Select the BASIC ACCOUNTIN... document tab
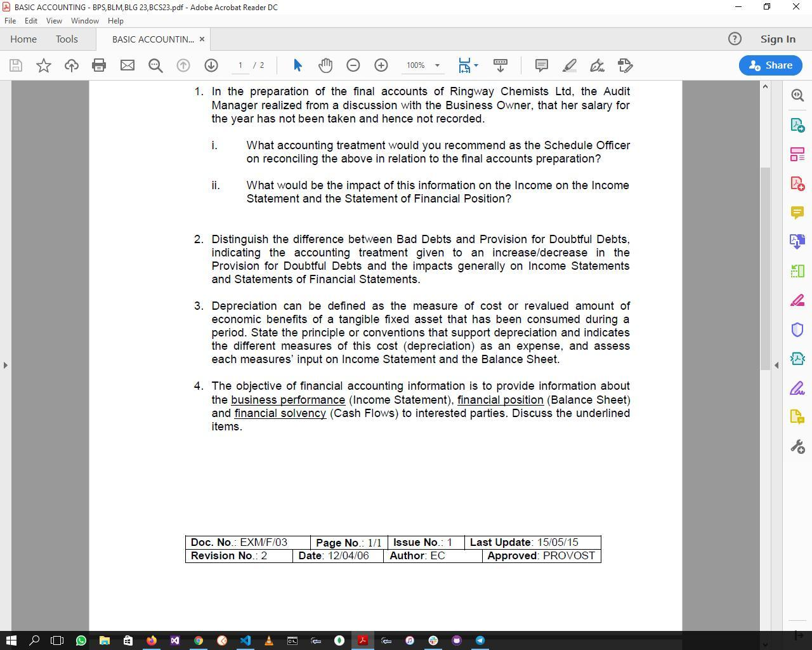The height and width of the screenshot is (650, 812). point(153,39)
